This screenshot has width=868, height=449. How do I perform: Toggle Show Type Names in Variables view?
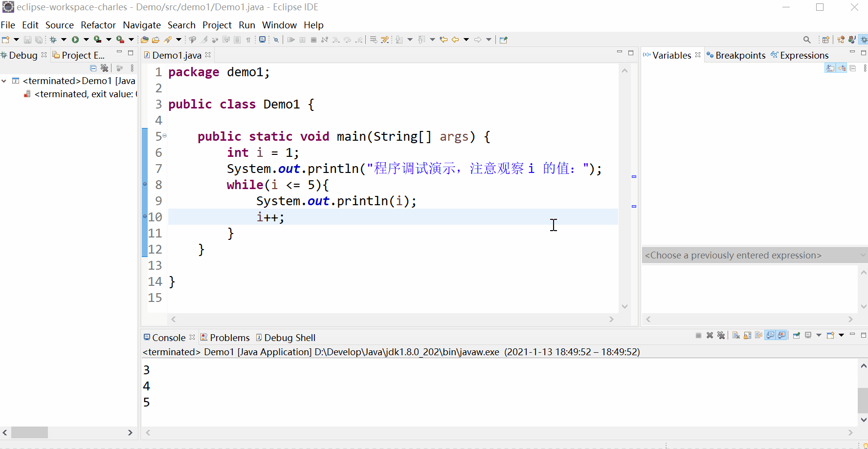[830, 68]
